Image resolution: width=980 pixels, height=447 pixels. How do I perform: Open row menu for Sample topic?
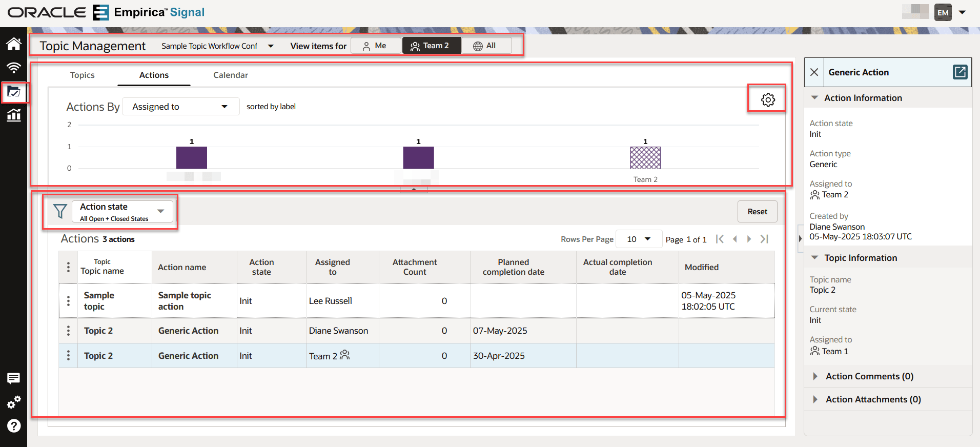(x=68, y=301)
